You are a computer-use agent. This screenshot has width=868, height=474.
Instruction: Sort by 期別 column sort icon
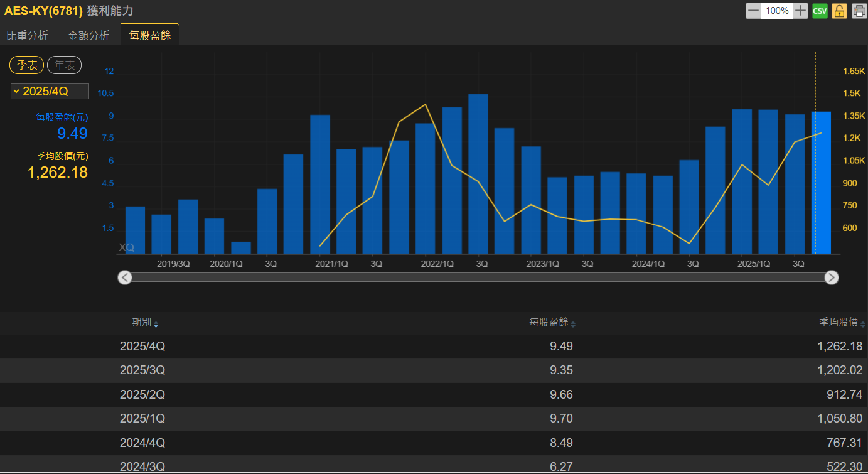click(x=156, y=324)
